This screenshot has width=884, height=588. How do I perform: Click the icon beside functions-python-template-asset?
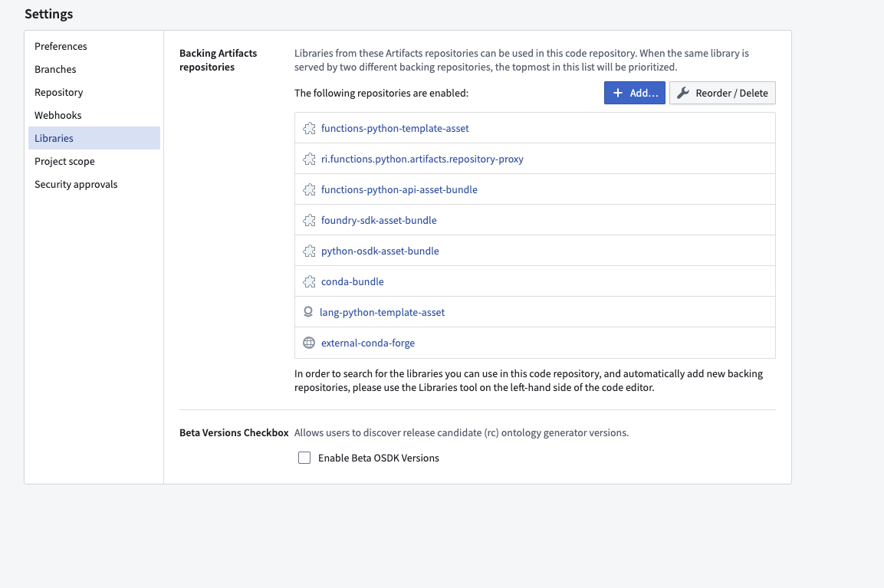pos(309,129)
